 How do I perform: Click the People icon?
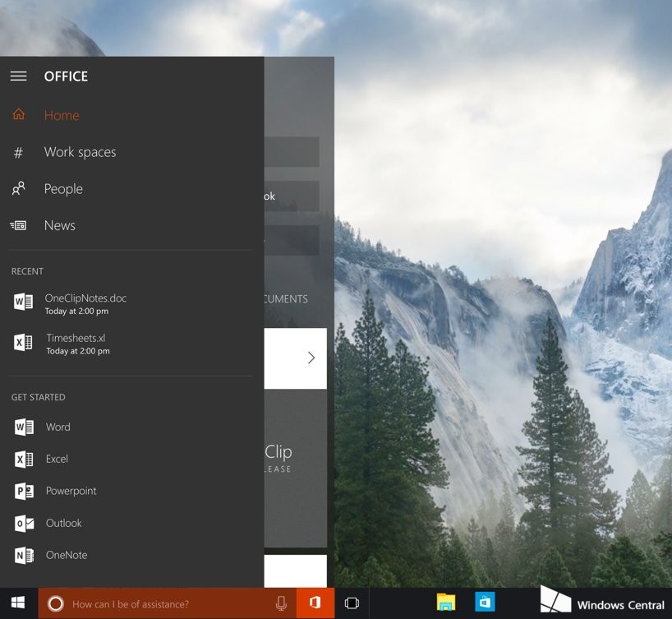point(18,189)
